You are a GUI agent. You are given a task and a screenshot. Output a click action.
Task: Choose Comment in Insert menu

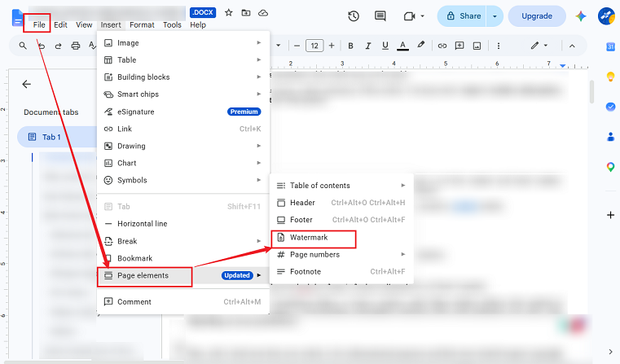(183, 301)
